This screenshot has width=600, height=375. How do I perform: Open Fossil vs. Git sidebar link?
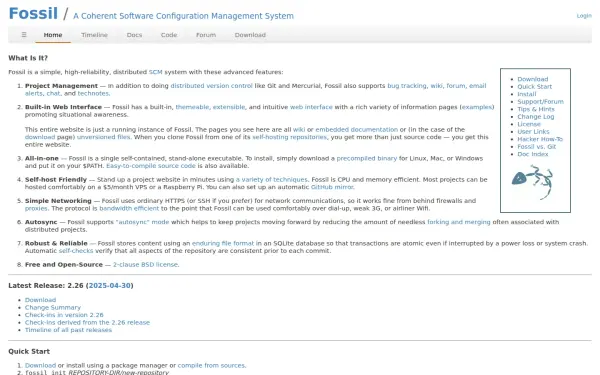coord(536,147)
